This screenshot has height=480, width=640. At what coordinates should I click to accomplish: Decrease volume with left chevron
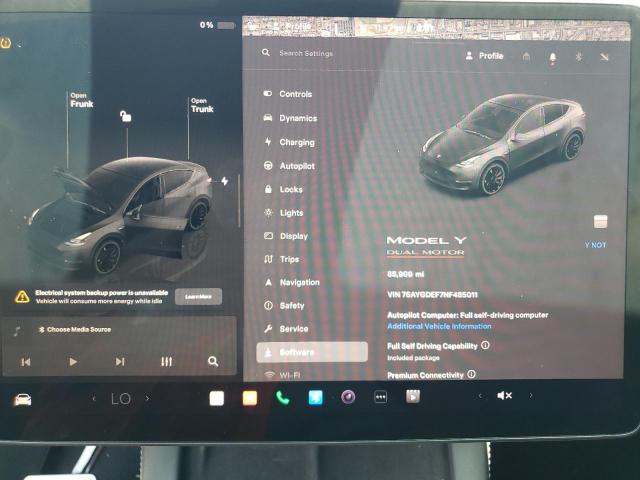[480, 396]
